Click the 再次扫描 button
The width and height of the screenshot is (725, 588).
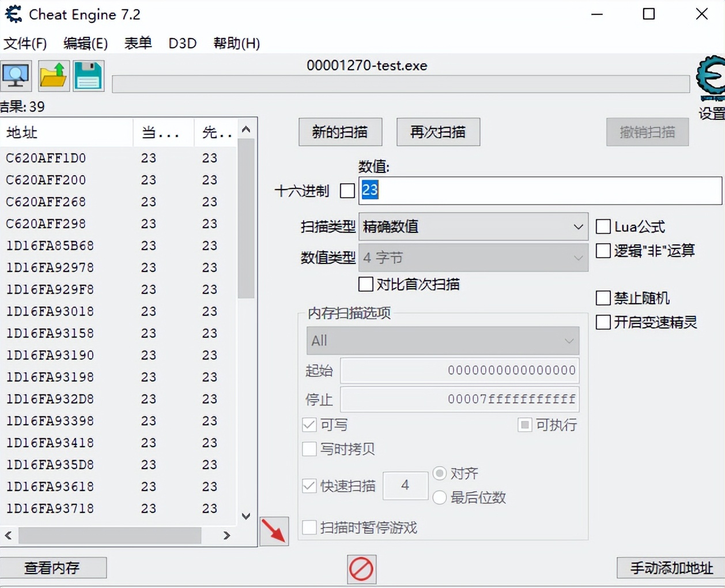pos(438,132)
